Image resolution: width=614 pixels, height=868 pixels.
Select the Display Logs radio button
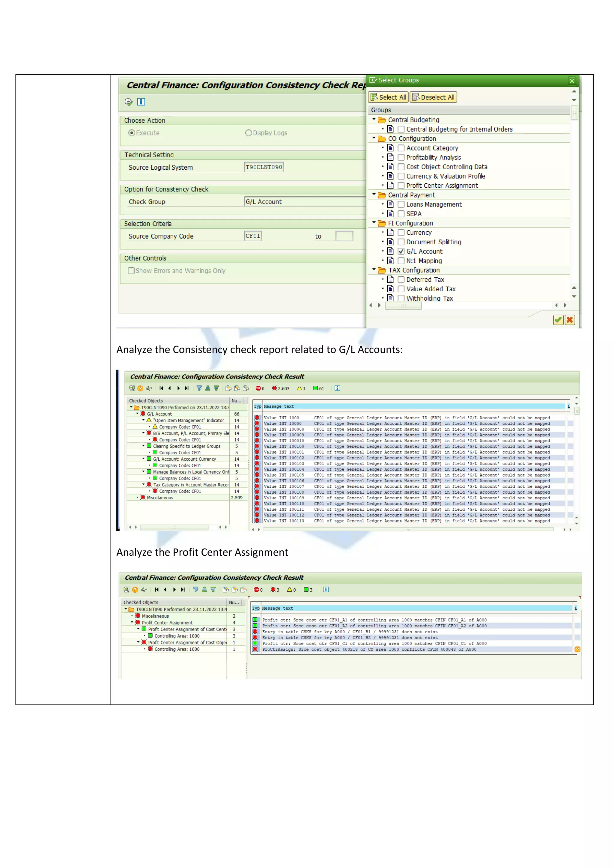(249, 133)
